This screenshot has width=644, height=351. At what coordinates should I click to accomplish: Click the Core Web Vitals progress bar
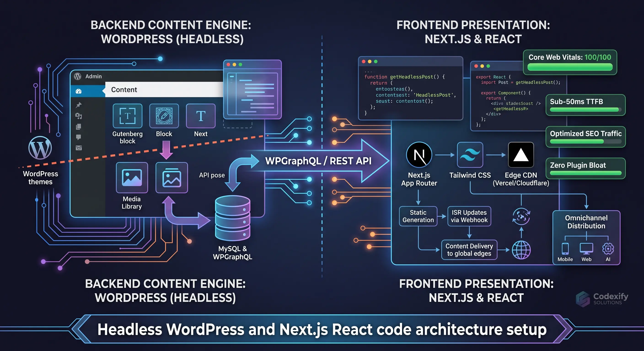(570, 67)
